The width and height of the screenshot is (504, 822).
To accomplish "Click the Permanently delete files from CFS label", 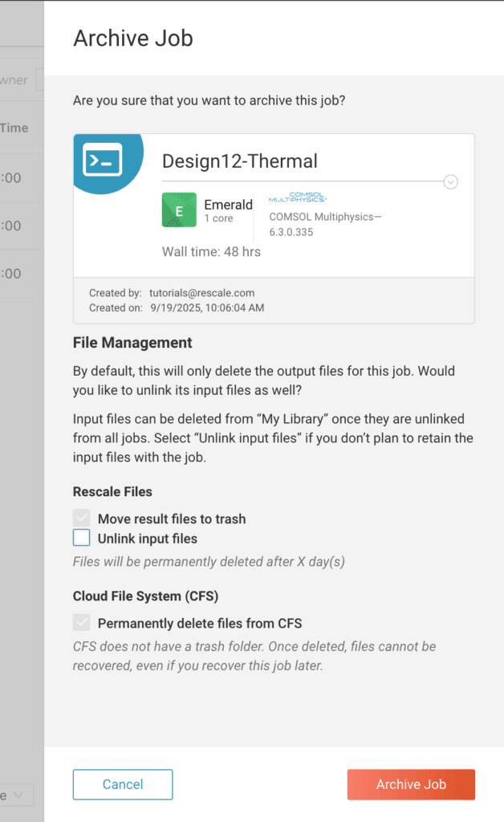I will tap(200, 623).
